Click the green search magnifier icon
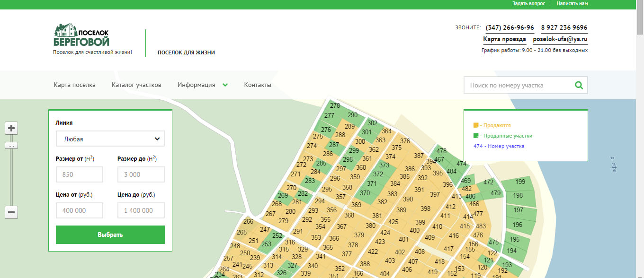Viewport: 644px width, 278px height. point(579,86)
